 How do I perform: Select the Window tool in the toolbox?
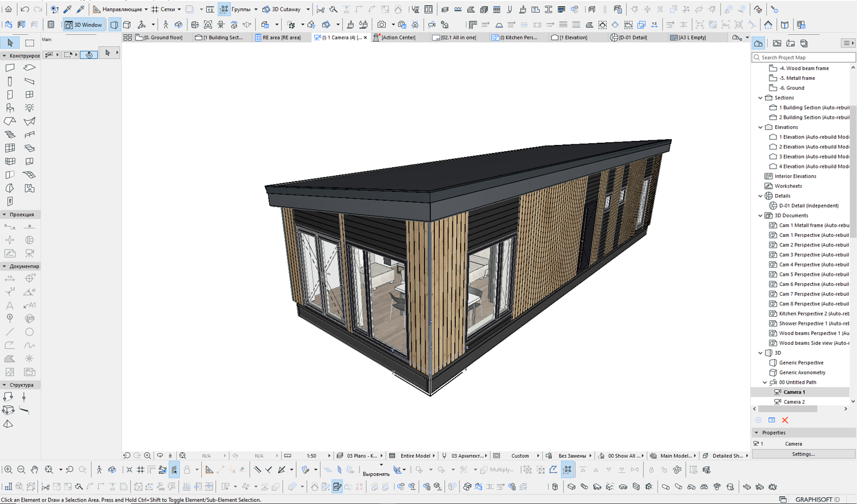[x=29, y=95]
